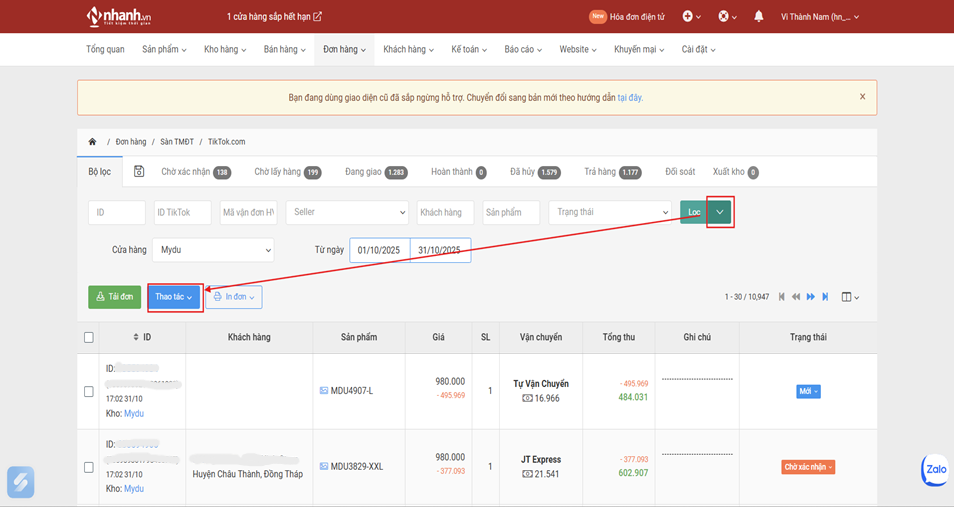Click the image icon beside MDU4907-L
The height and width of the screenshot is (507, 954).
324,391
